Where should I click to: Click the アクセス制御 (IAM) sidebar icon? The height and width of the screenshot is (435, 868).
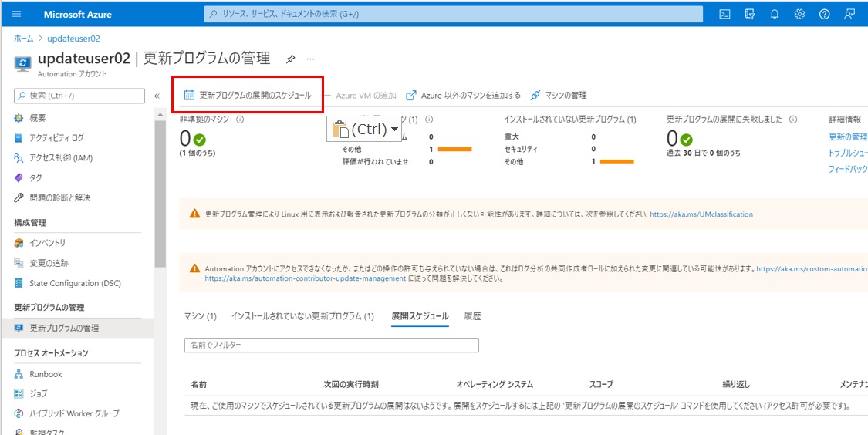[x=19, y=158]
